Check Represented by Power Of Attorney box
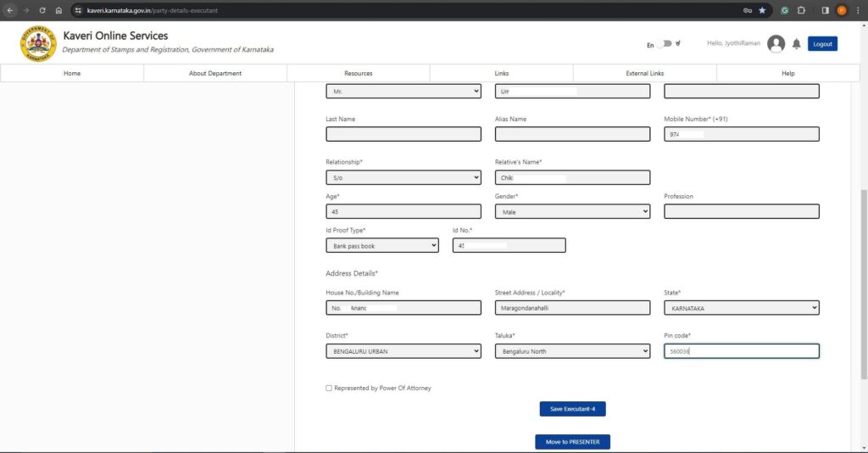The height and width of the screenshot is (453, 868). [329, 389]
